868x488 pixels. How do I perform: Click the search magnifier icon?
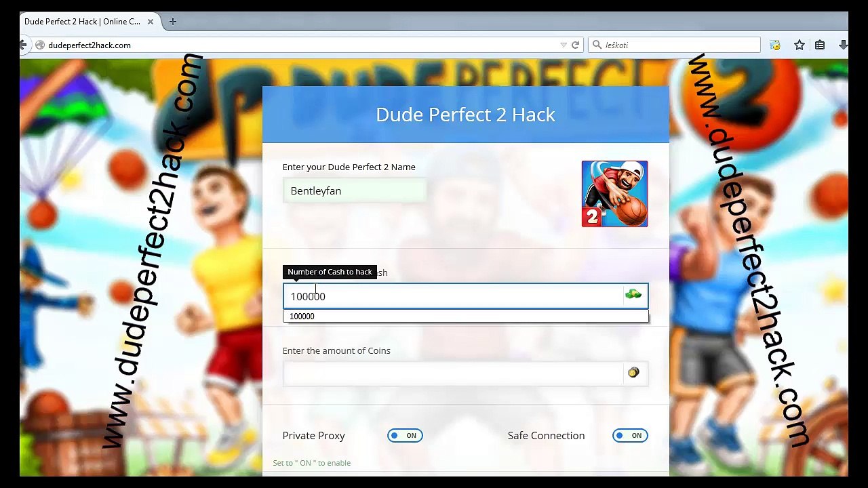pyautogui.click(x=597, y=45)
